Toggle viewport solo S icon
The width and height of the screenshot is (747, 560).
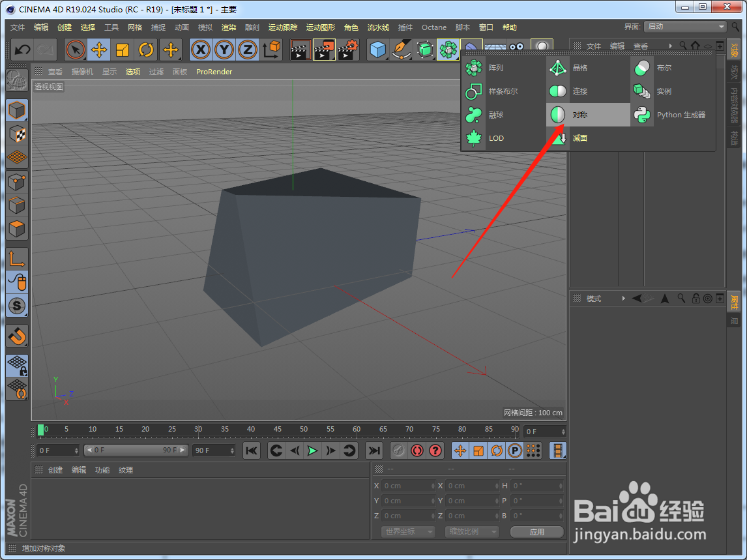[x=17, y=306]
